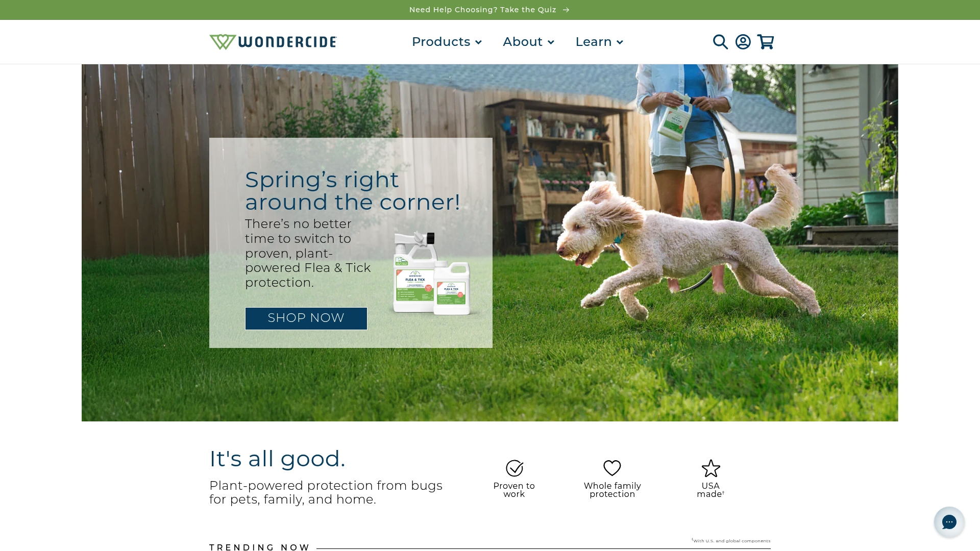Click the SHOP NOW button
This screenshot has height=551, width=980.
click(306, 318)
